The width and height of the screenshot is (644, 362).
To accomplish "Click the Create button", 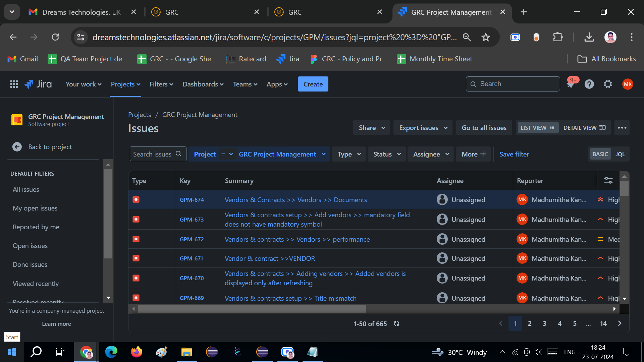I will pos(313,84).
